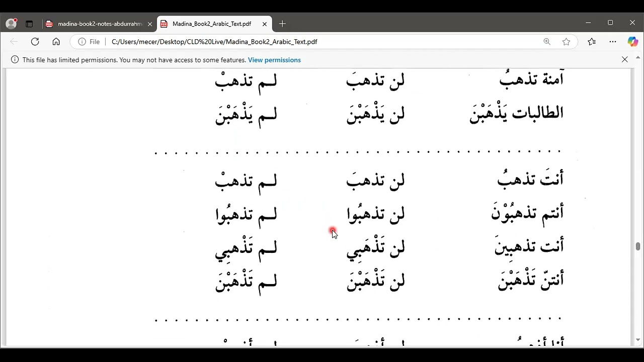Viewport: 644px width, 362px height.
Task: Close the madina-book2-notes tab
Action: (x=150, y=24)
